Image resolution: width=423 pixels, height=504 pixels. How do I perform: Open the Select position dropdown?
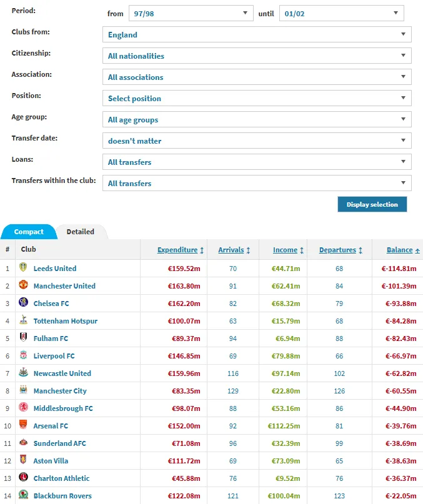pos(257,99)
